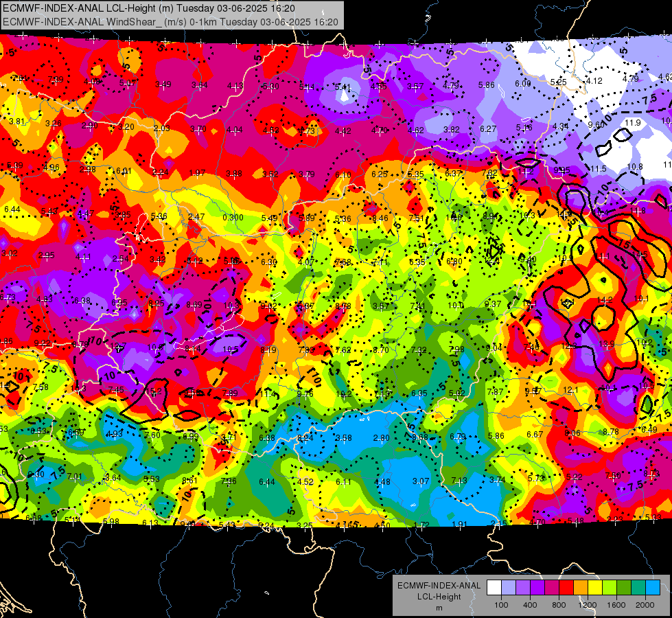Image resolution: width=672 pixels, height=618 pixels.
Task: Click the wind shear value 8.61
Action: coord(189,481)
